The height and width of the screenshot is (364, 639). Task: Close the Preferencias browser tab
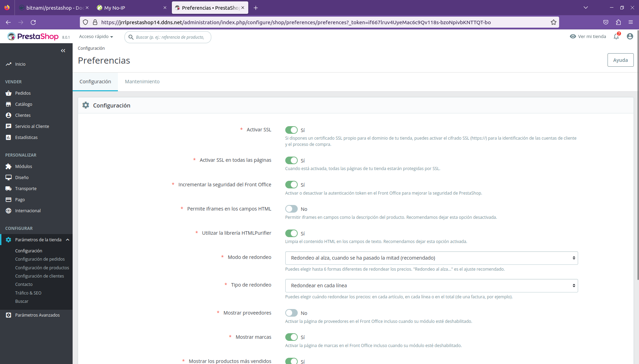click(243, 8)
